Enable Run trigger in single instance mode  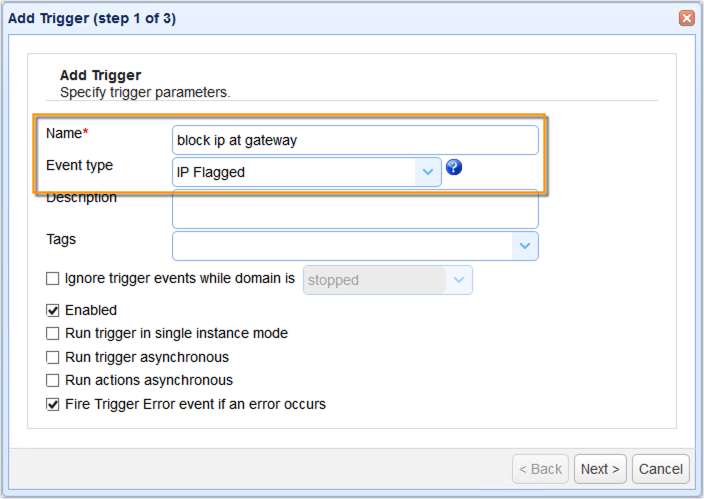point(53,333)
